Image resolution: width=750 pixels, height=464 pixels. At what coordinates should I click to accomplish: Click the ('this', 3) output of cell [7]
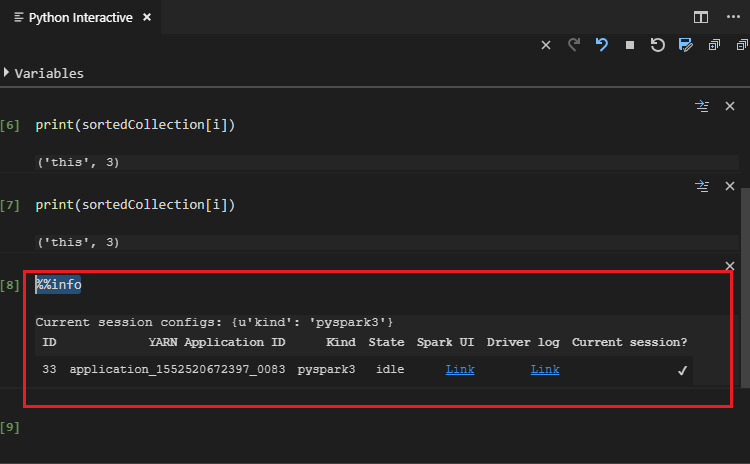78,242
